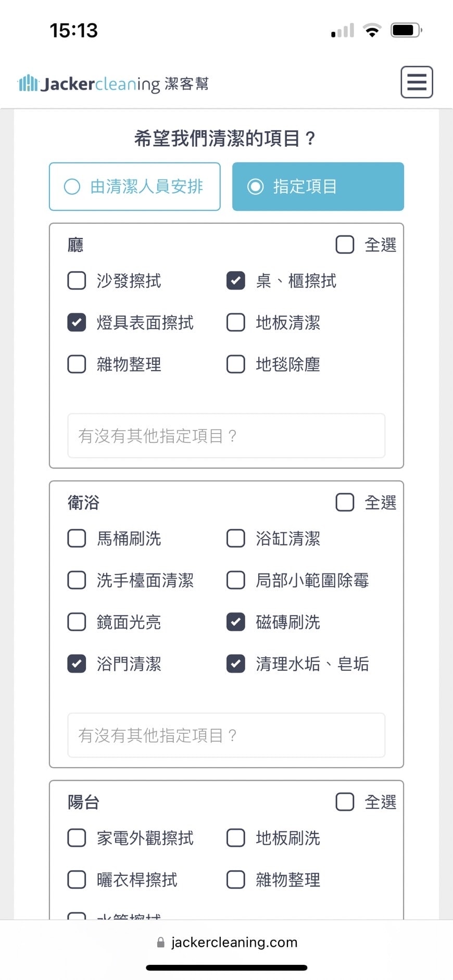Uncheck 桌、櫃擦拭
Viewport: 453px width, 980px height.
pos(236,281)
